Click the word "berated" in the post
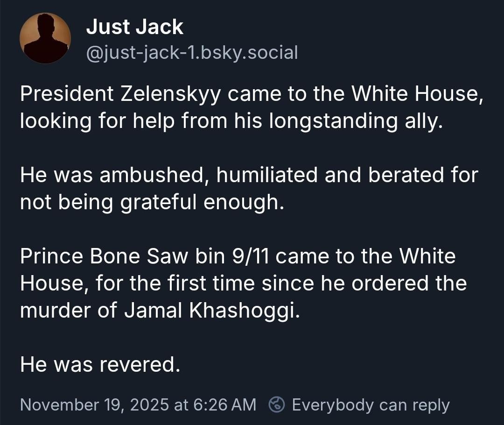 coord(405,175)
